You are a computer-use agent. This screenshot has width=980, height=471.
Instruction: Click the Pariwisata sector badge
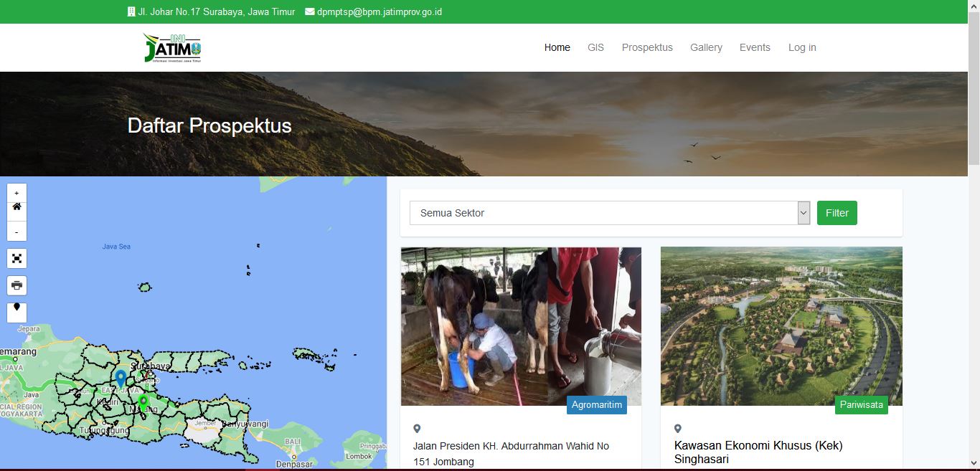pyautogui.click(x=862, y=405)
